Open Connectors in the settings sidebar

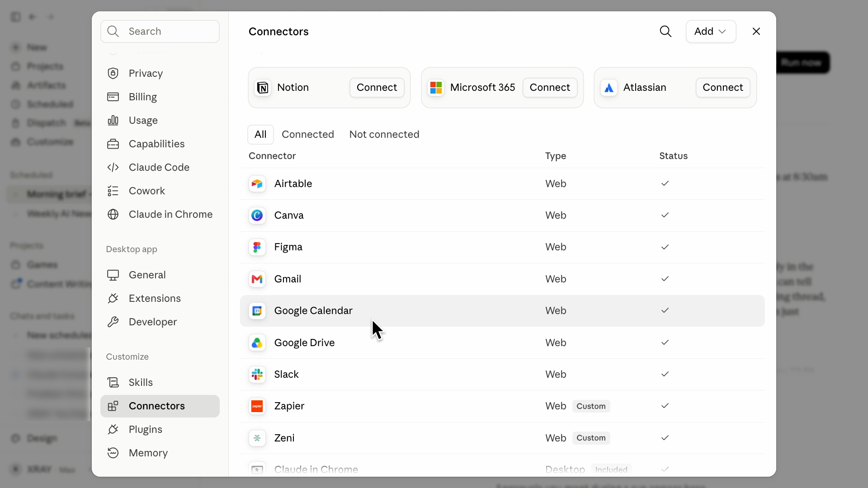pyautogui.click(x=160, y=406)
